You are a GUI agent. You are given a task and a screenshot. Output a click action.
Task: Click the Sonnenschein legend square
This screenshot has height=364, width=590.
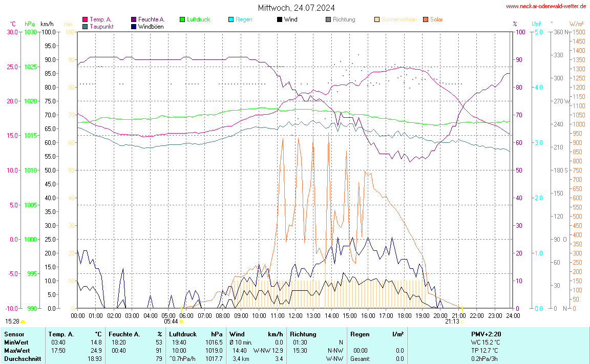[x=377, y=19]
